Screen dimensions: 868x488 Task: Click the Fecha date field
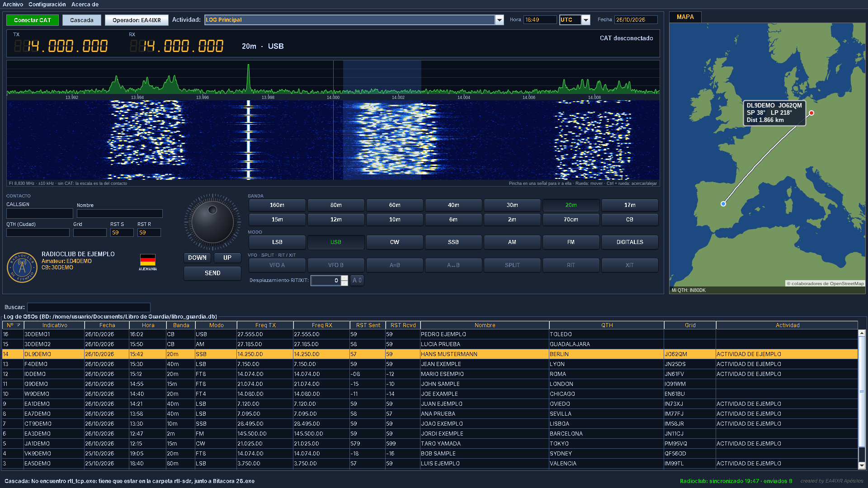pyautogui.click(x=636, y=20)
